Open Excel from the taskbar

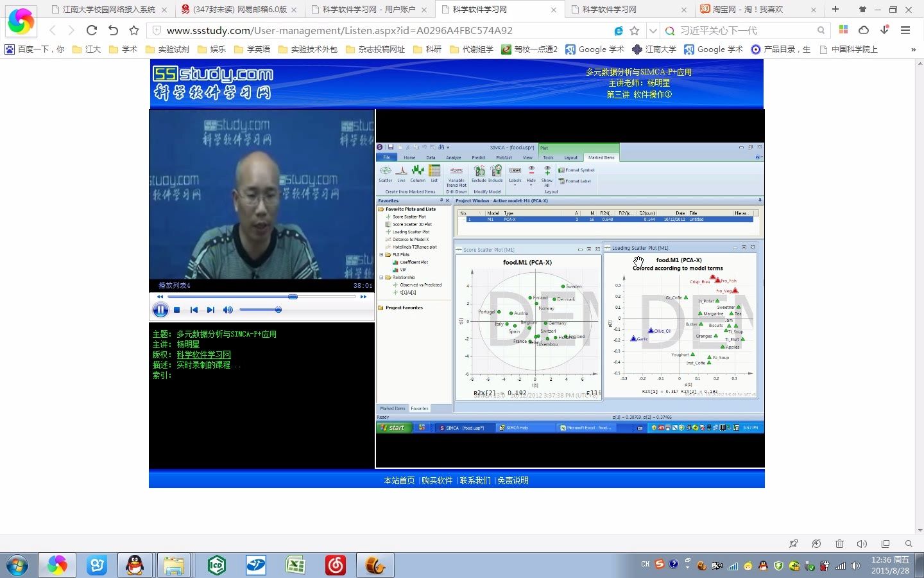coord(295,565)
